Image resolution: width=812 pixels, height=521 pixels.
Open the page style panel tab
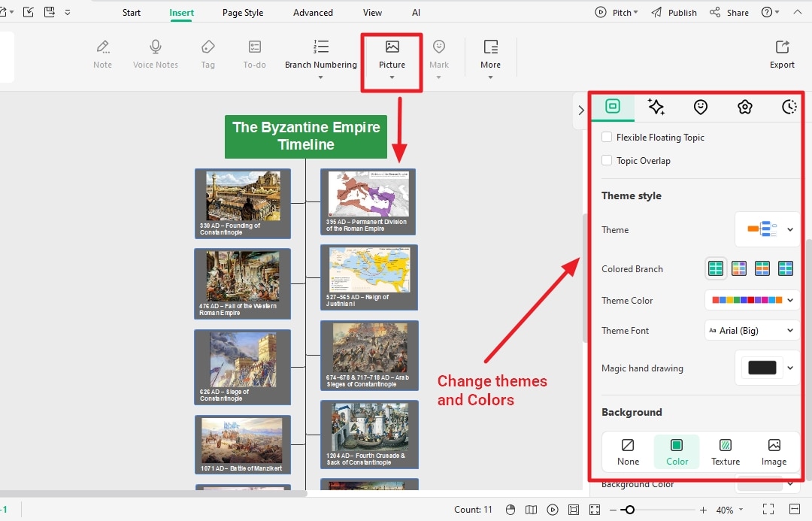613,107
